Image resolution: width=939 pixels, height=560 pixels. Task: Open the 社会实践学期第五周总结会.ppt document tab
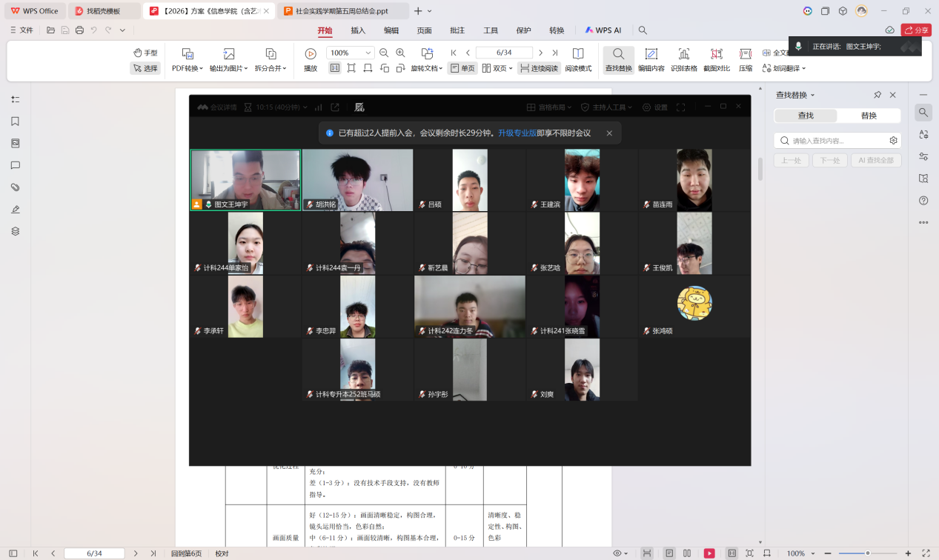(341, 11)
